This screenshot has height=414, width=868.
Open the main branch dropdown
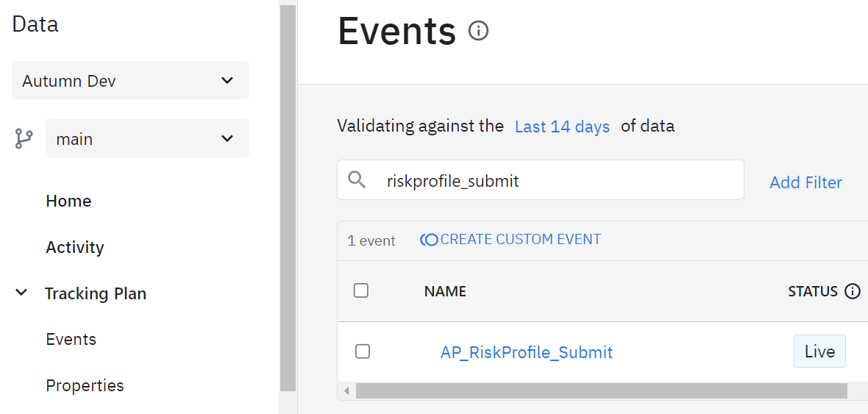coord(147,139)
